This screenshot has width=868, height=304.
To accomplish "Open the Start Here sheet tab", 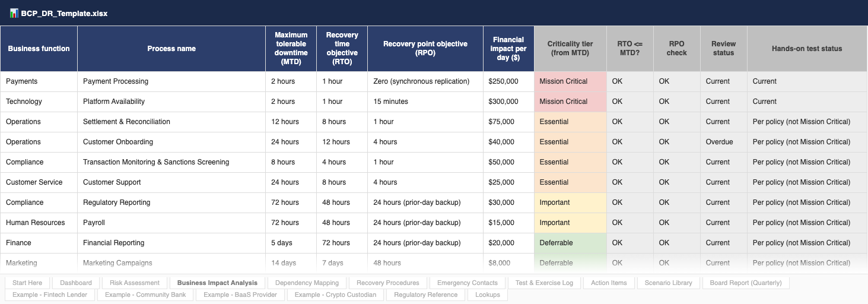I will point(27,283).
